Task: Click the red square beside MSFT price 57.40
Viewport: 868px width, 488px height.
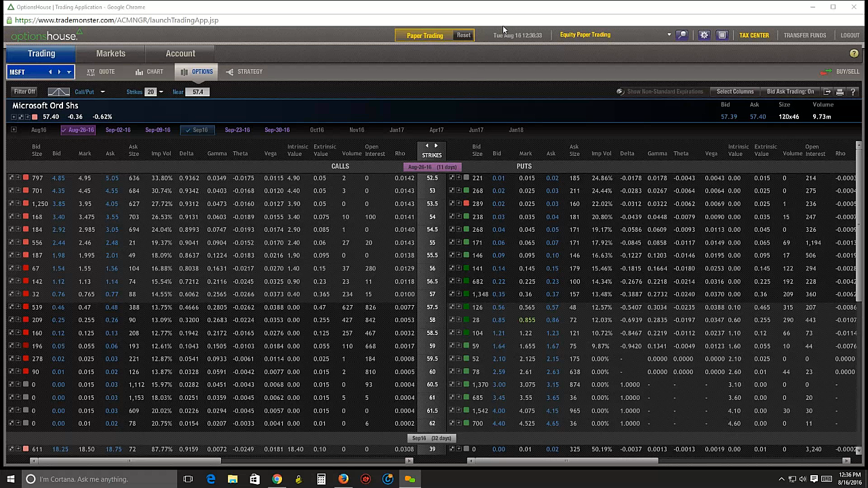Action: tap(35, 117)
